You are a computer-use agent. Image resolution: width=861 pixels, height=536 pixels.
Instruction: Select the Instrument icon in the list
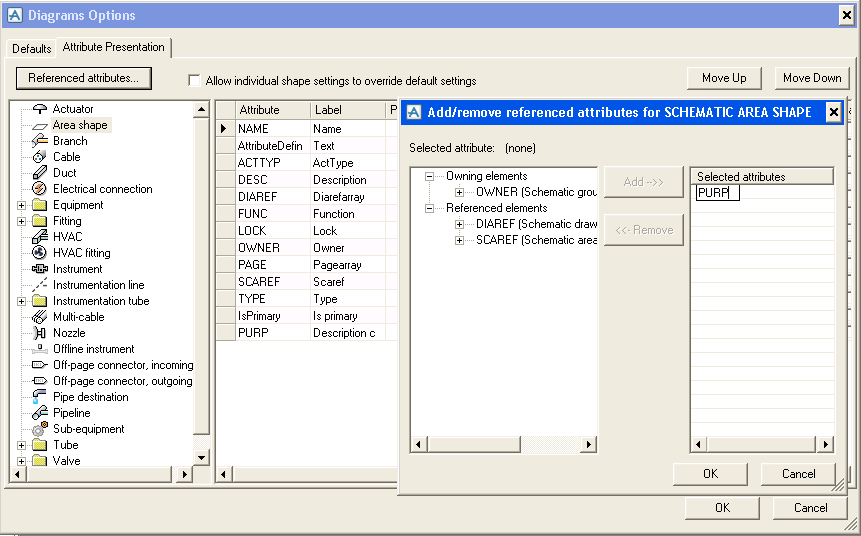[39, 269]
